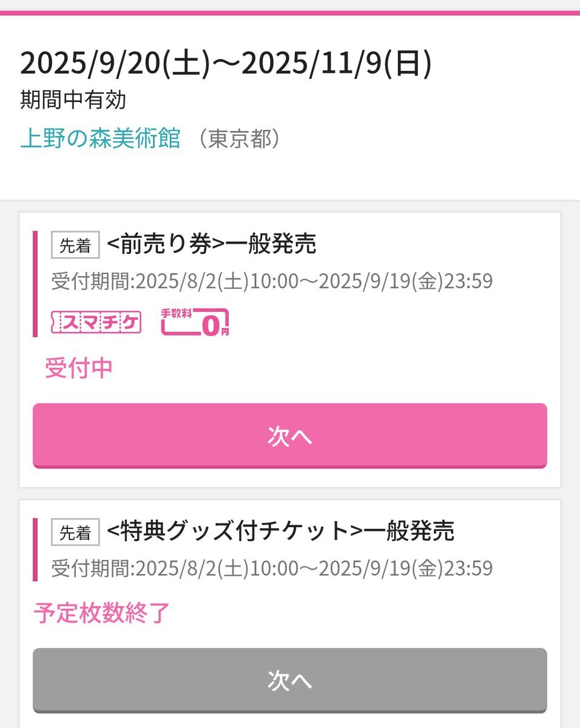Click the 先着 badge beside 前売り券
The image size is (580, 728).
(x=75, y=245)
